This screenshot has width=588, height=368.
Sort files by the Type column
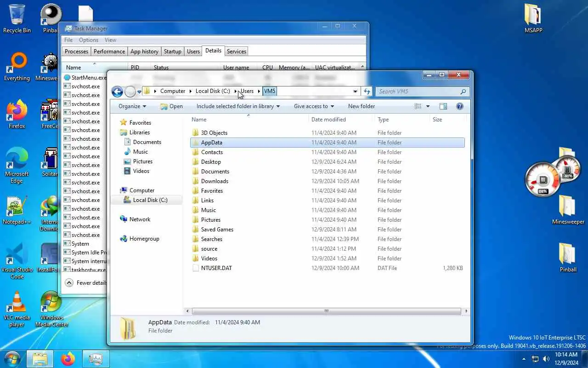coord(402,120)
